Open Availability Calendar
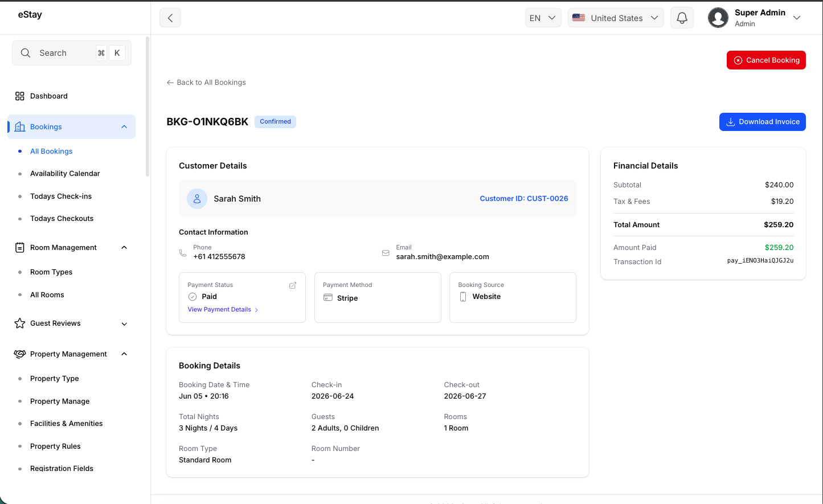Image resolution: width=823 pixels, height=504 pixels. 65,174
